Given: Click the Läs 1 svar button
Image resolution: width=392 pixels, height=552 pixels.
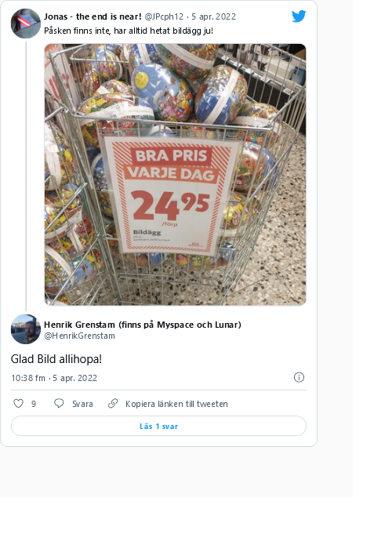Looking at the screenshot, I should (x=158, y=426).
